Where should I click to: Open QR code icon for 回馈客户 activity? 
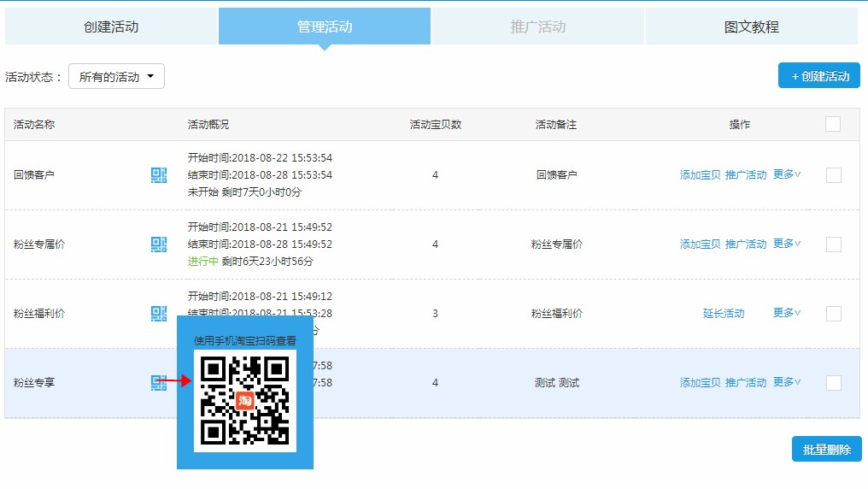pos(159,175)
